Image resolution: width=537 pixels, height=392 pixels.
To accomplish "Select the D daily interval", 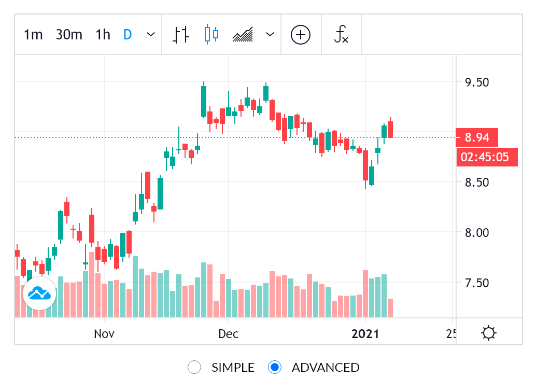I will (128, 35).
